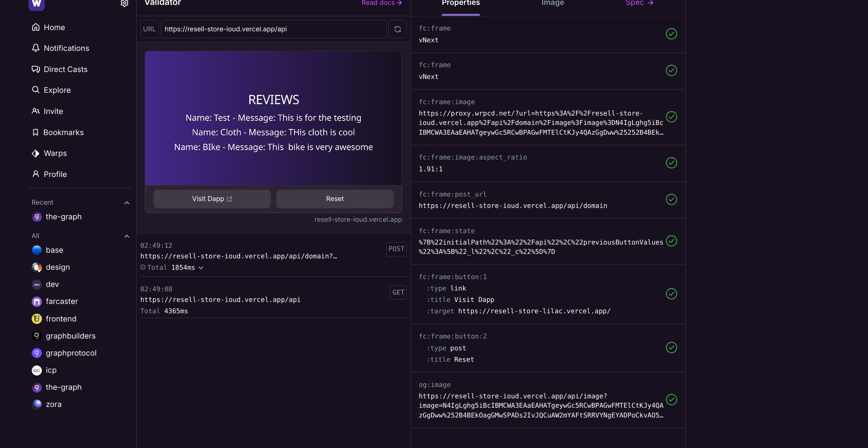Click the frame URL input field

pos(273,29)
